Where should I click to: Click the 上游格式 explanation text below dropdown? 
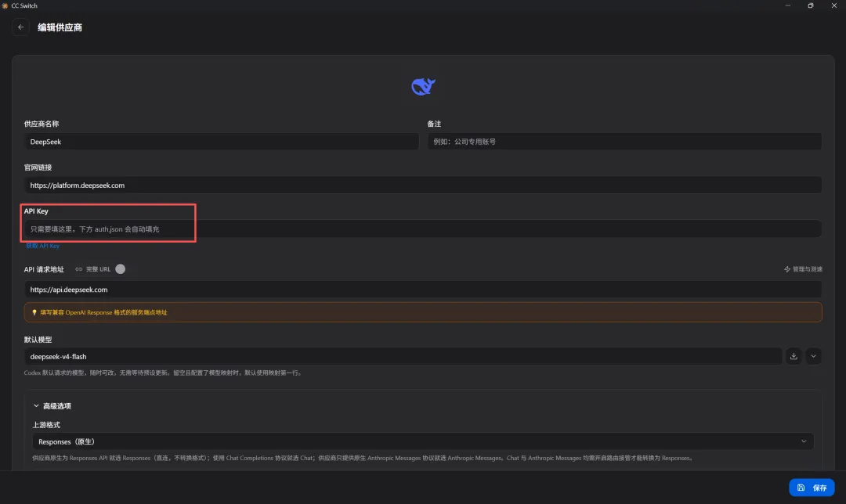pyautogui.click(x=363, y=458)
